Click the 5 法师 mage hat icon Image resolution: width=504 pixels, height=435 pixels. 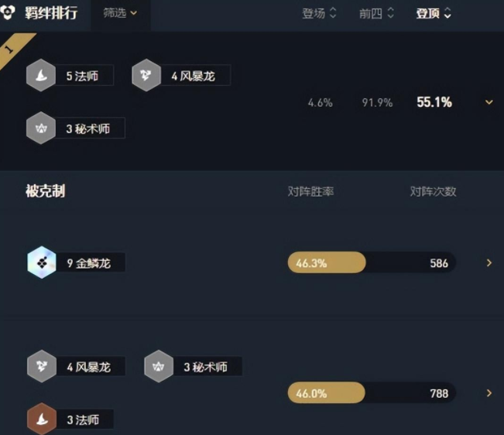(x=41, y=76)
